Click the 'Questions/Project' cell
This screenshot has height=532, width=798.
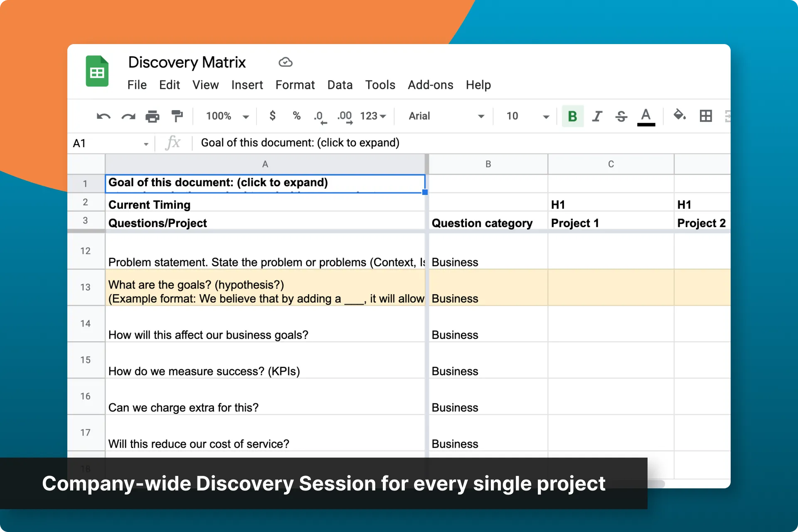(265, 221)
